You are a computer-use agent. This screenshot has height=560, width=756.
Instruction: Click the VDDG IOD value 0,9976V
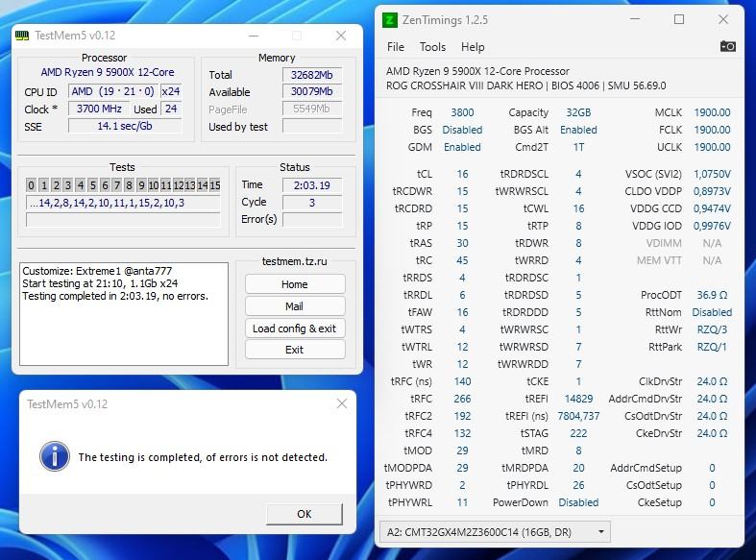(x=712, y=226)
